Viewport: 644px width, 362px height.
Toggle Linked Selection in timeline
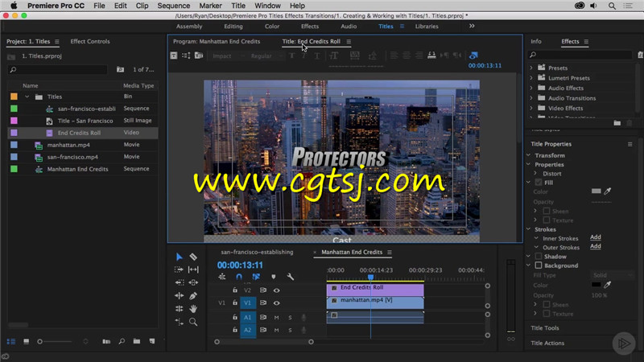coord(256,277)
